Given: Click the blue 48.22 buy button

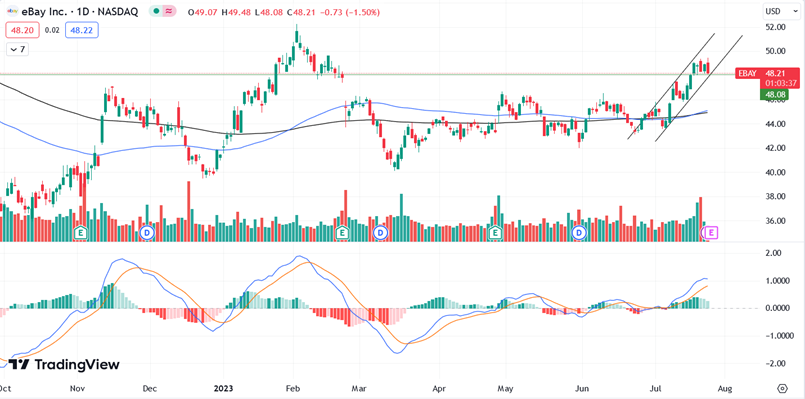Looking at the screenshot, I should coord(82,30).
